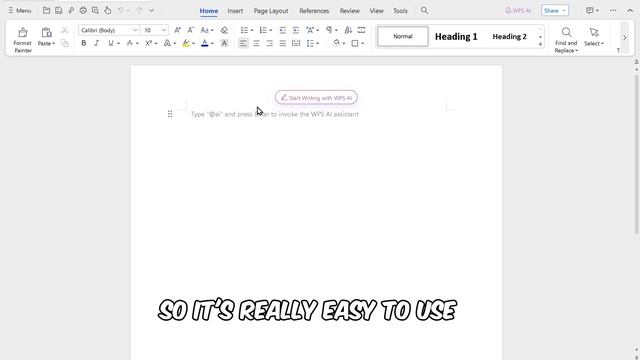Image resolution: width=640 pixels, height=360 pixels.
Task: Click the Format Painter tool
Action: point(22,40)
